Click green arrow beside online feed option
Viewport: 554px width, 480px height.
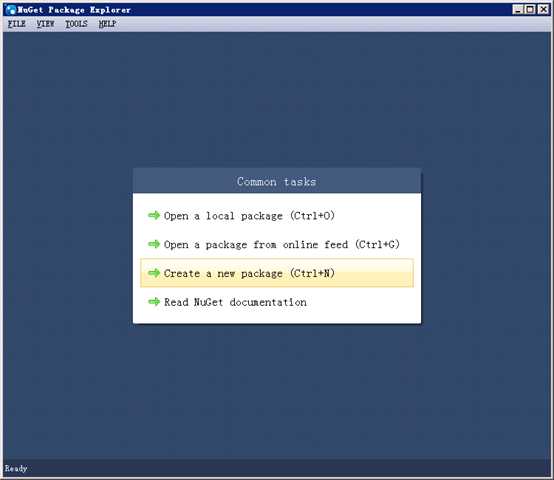coord(154,244)
